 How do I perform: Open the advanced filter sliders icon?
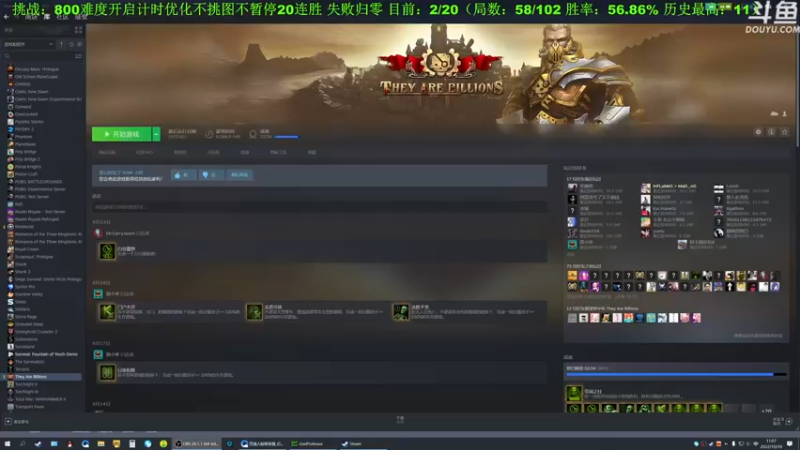click(x=78, y=56)
